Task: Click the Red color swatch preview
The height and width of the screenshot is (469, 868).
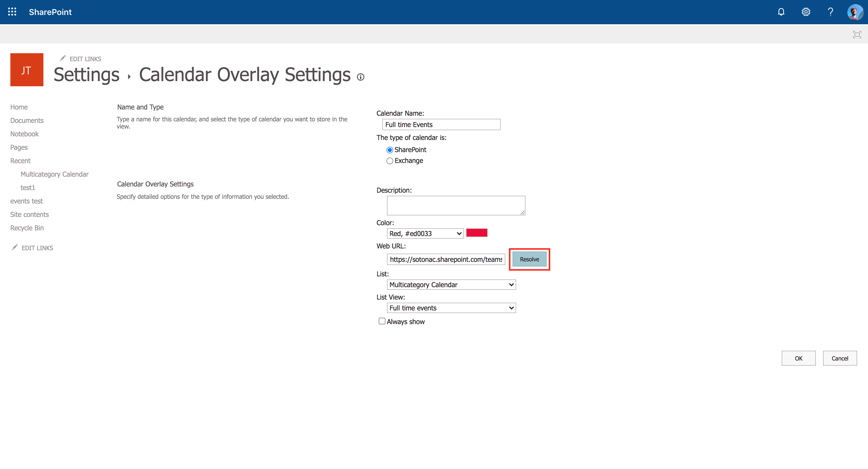Action: click(476, 233)
